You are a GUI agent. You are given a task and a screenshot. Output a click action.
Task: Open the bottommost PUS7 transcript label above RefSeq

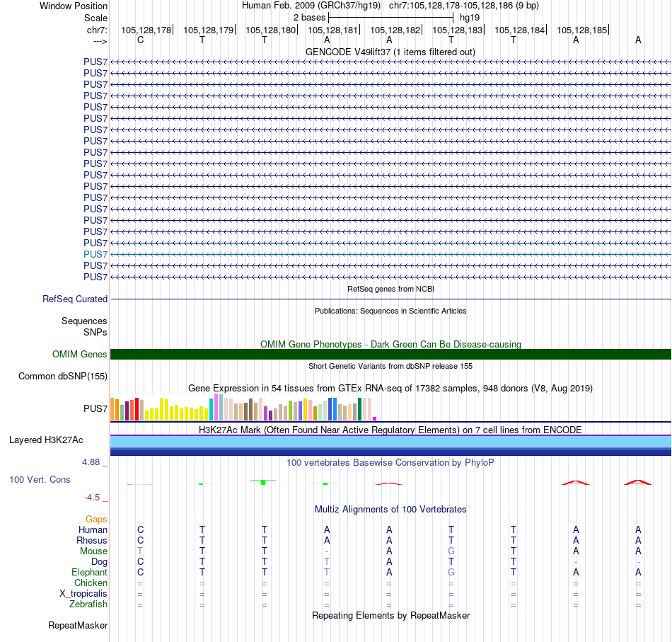tap(95, 277)
